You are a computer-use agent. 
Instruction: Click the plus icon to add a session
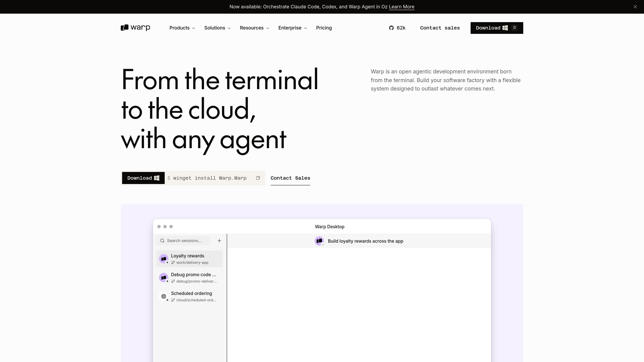[x=219, y=241]
